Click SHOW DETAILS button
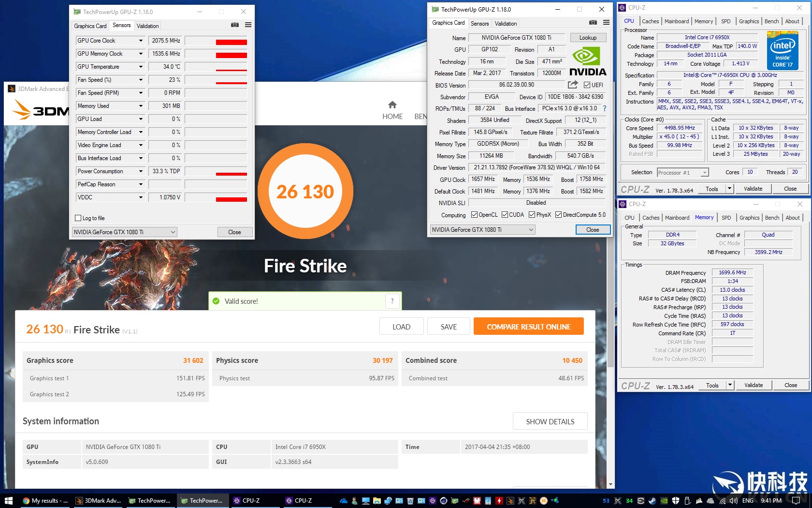812x508 pixels. (550, 421)
